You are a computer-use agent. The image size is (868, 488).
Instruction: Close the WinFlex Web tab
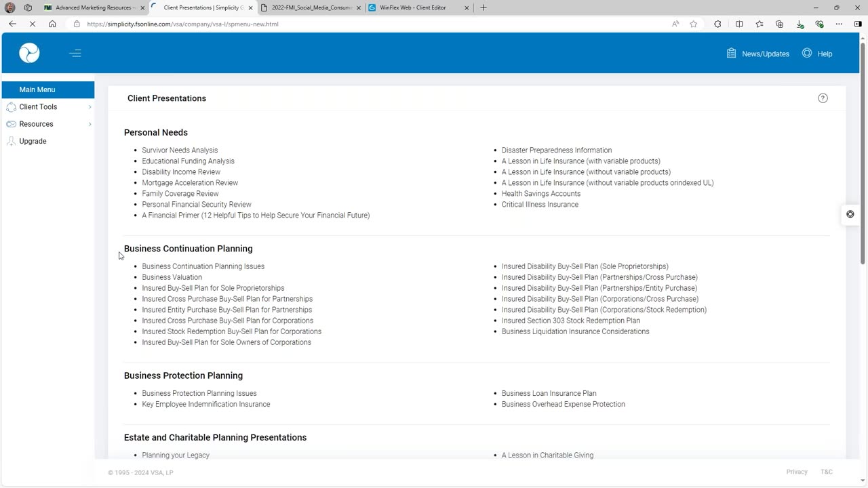click(467, 8)
